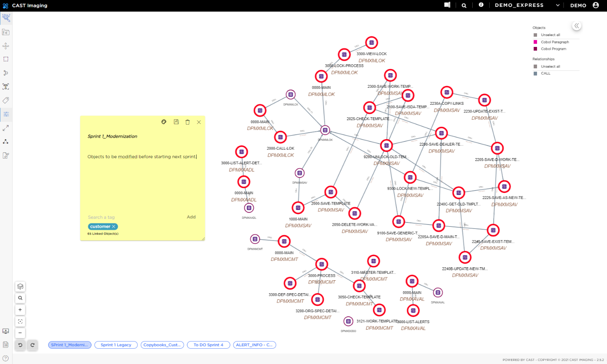
Task: Click the tag icon in left sidebar
Action: tap(6, 100)
